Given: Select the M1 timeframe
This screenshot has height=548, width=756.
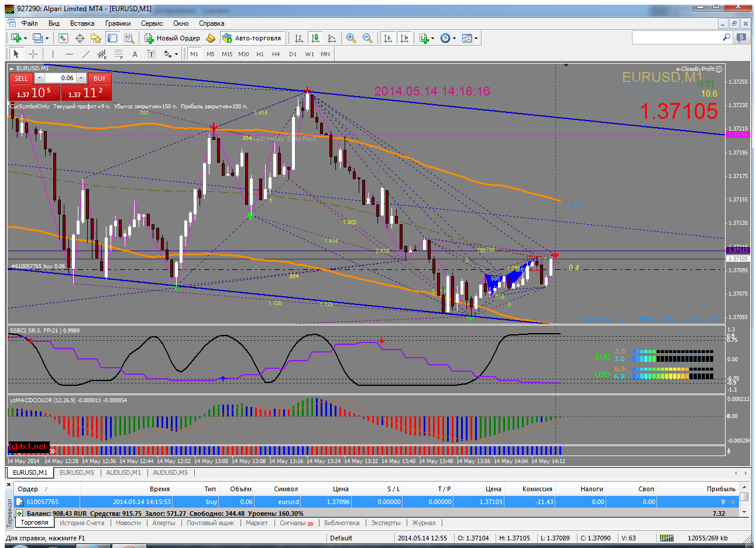Looking at the screenshot, I should pos(194,54).
